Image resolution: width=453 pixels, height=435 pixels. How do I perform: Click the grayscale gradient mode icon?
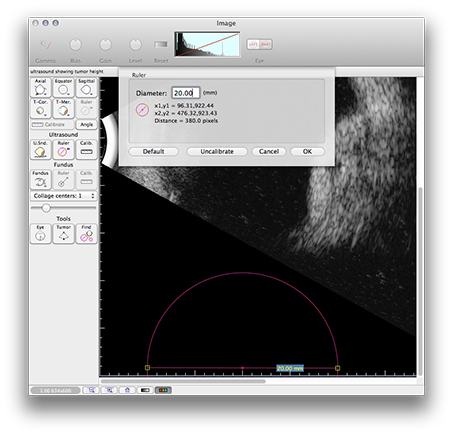145,390
